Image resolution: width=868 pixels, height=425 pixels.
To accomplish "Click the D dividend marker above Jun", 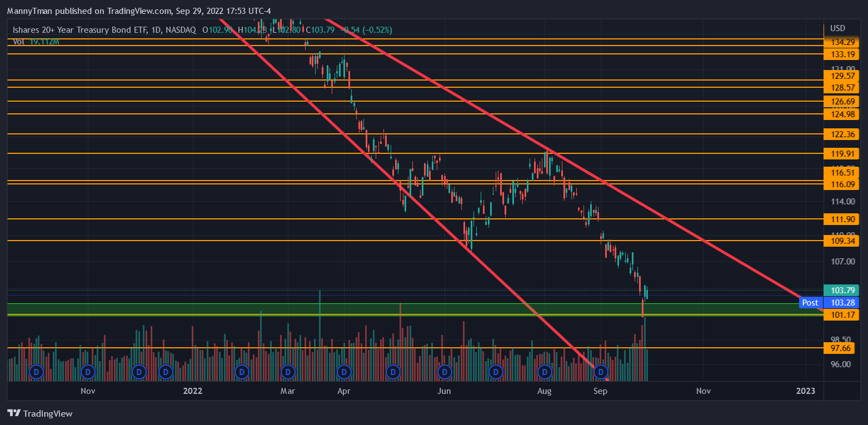I will [444, 371].
